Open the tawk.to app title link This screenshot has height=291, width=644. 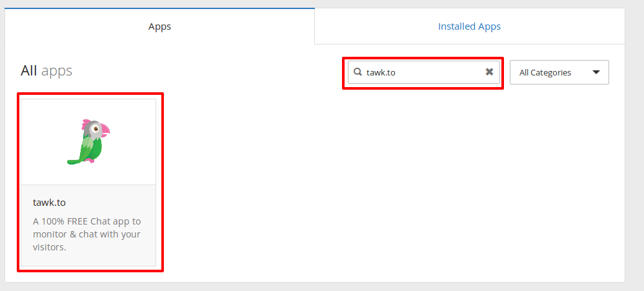49,203
